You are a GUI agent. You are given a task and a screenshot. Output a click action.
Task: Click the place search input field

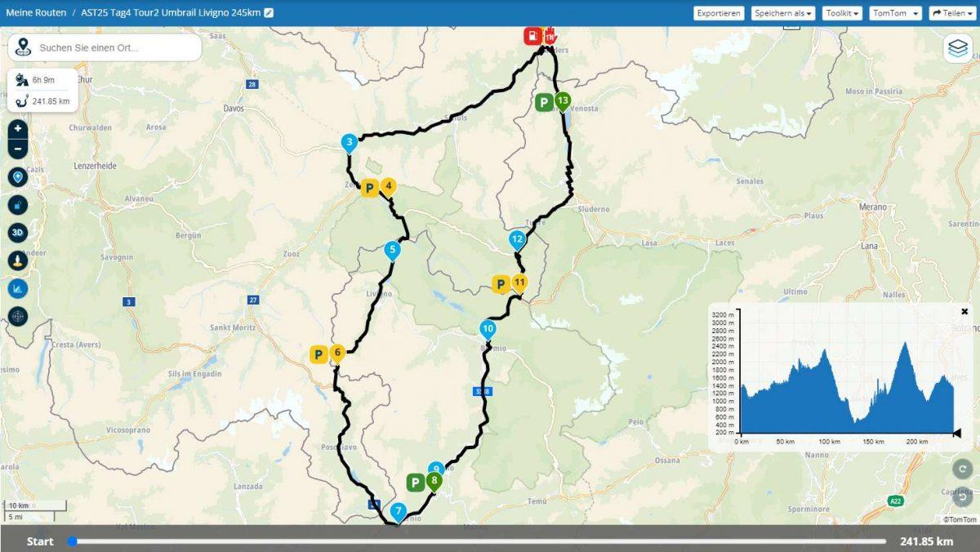(114, 48)
